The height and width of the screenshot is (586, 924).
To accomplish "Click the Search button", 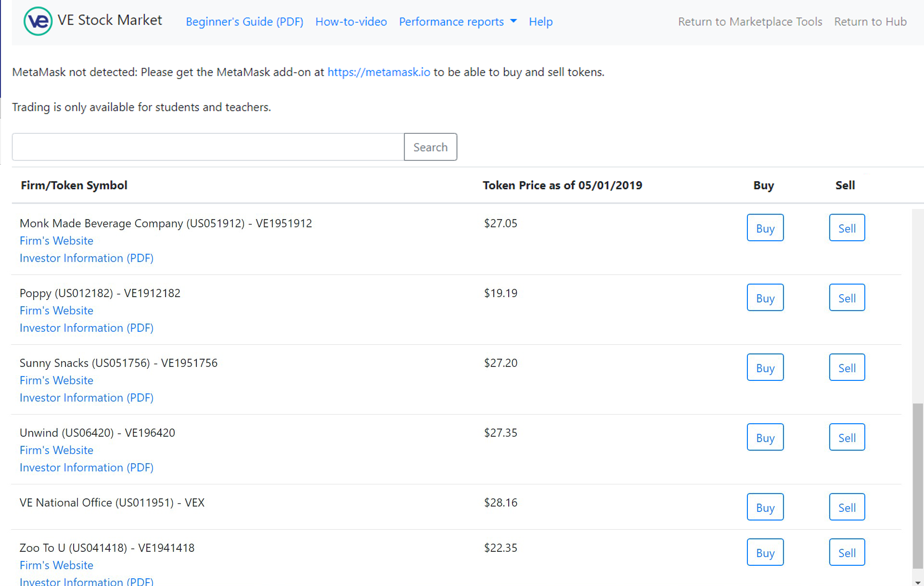I will click(430, 147).
